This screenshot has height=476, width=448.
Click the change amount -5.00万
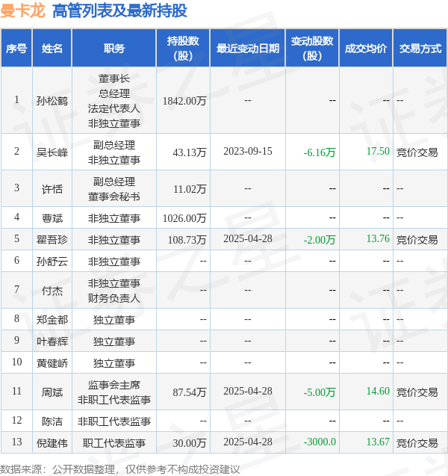(320, 392)
